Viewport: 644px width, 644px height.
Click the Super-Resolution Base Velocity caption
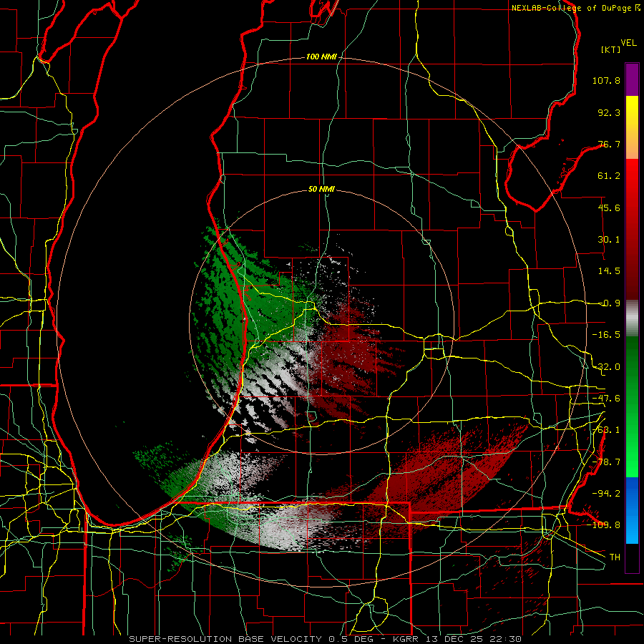(x=325, y=639)
